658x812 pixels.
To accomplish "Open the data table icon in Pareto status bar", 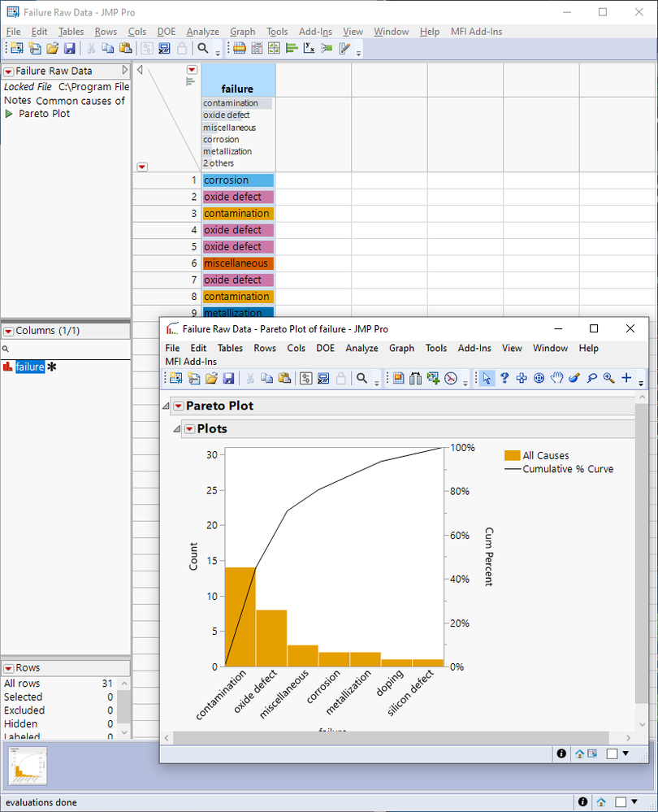I will coord(593,753).
